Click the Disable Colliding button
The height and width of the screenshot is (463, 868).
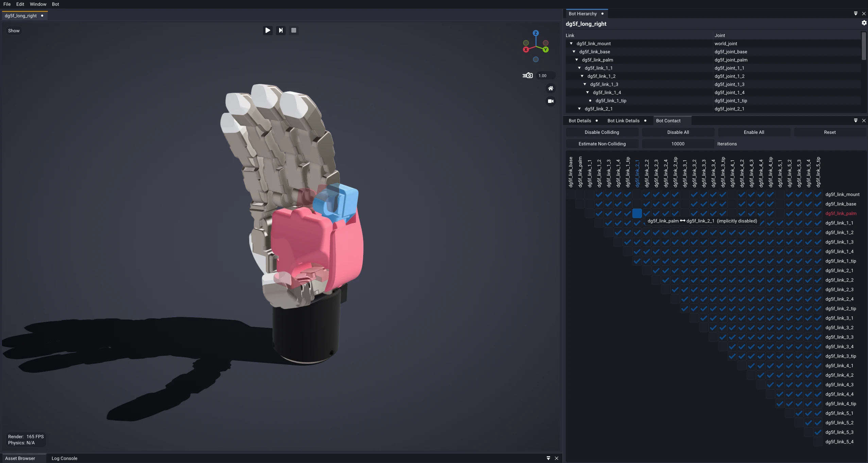tap(602, 132)
